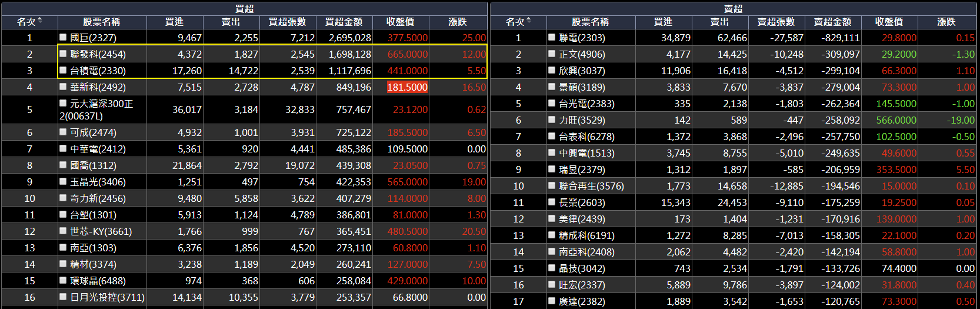Open stock 旺宏(2337)
This screenshot has width=980, height=309.
pyautogui.click(x=582, y=285)
